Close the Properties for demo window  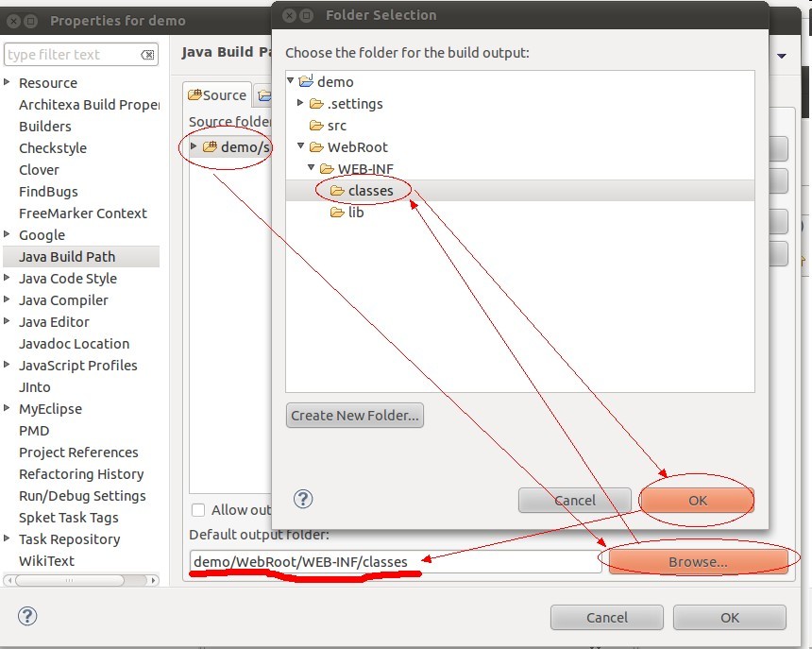click(x=14, y=21)
